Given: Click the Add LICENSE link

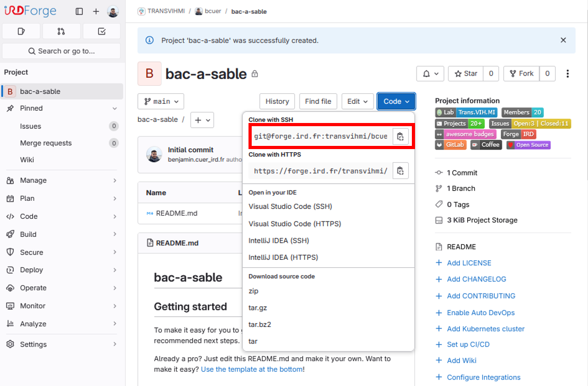Looking at the screenshot, I should pos(469,263).
